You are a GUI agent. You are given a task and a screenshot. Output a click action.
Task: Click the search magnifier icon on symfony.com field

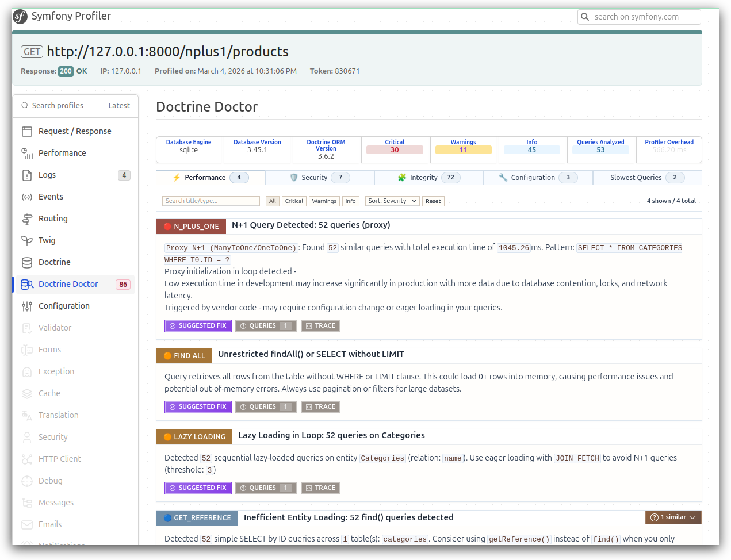click(x=585, y=17)
